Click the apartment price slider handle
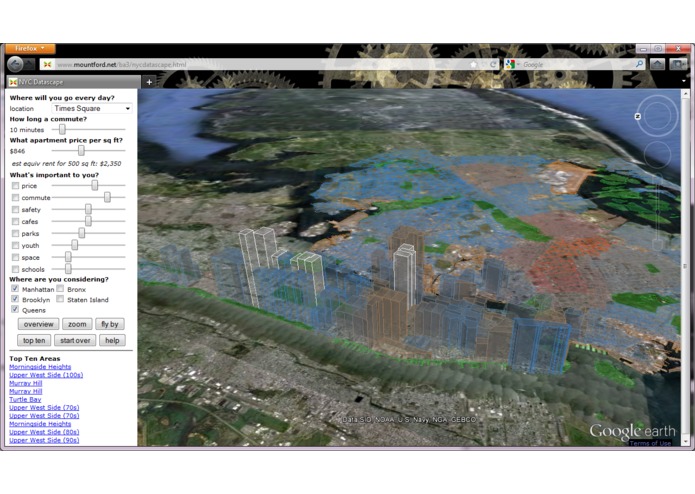 click(x=81, y=150)
